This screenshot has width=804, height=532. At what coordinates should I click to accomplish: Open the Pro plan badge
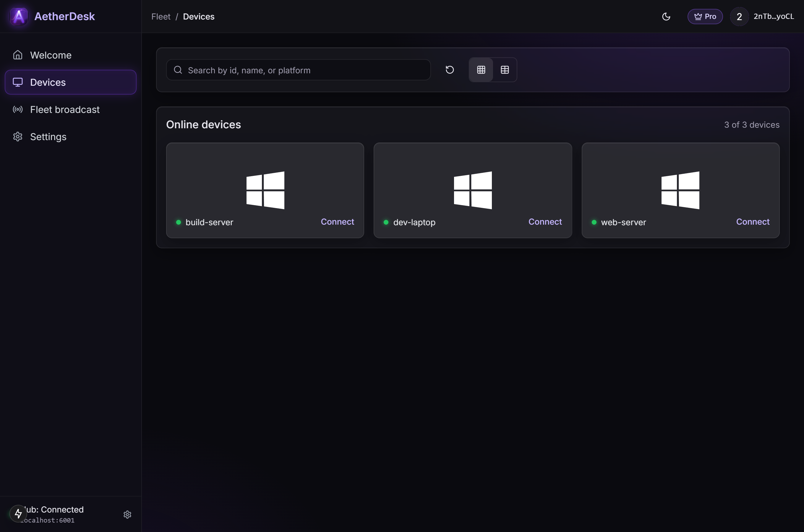(x=705, y=16)
